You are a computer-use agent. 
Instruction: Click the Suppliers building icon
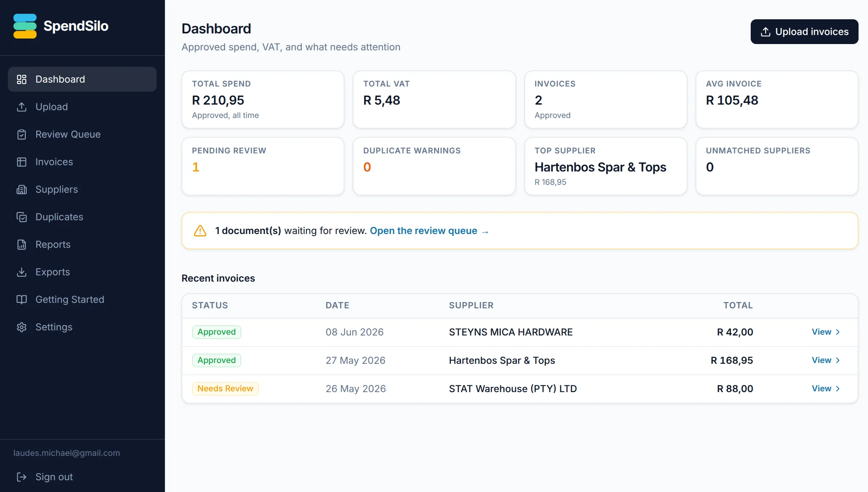[22, 190]
